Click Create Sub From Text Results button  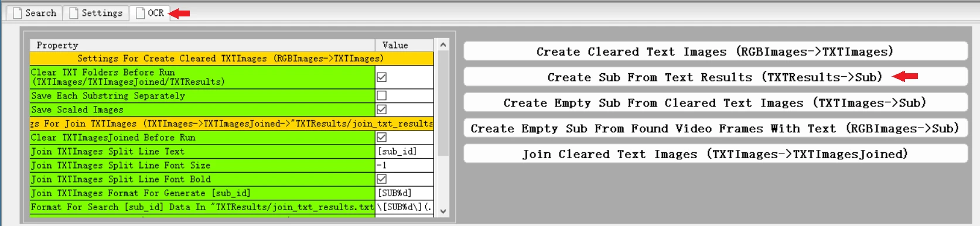click(x=715, y=77)
